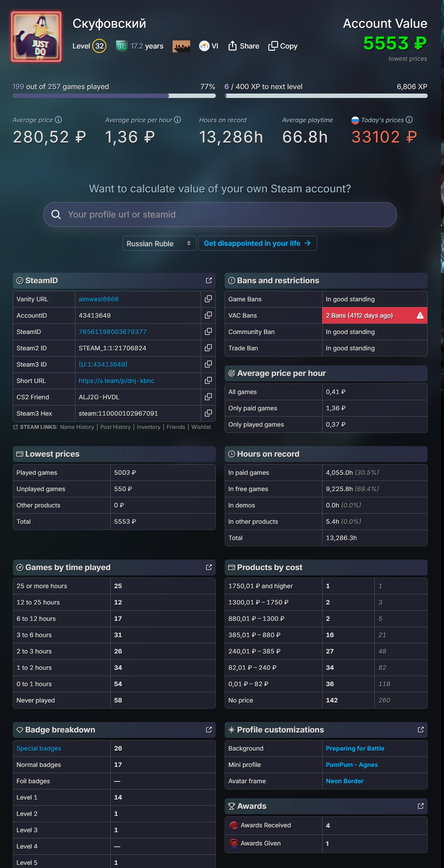444x868 pixels.
Task: Click Get disappointed in your life button
Action: [x=257, y=244]
